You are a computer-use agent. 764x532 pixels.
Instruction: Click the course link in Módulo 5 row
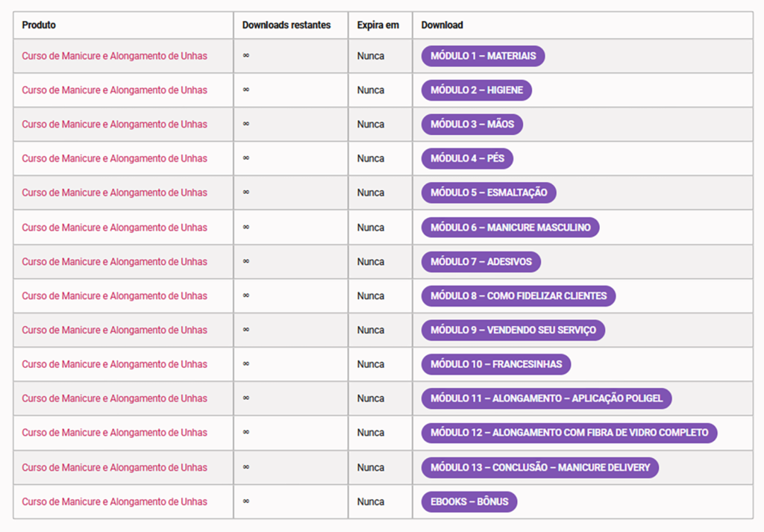(114, 193)
